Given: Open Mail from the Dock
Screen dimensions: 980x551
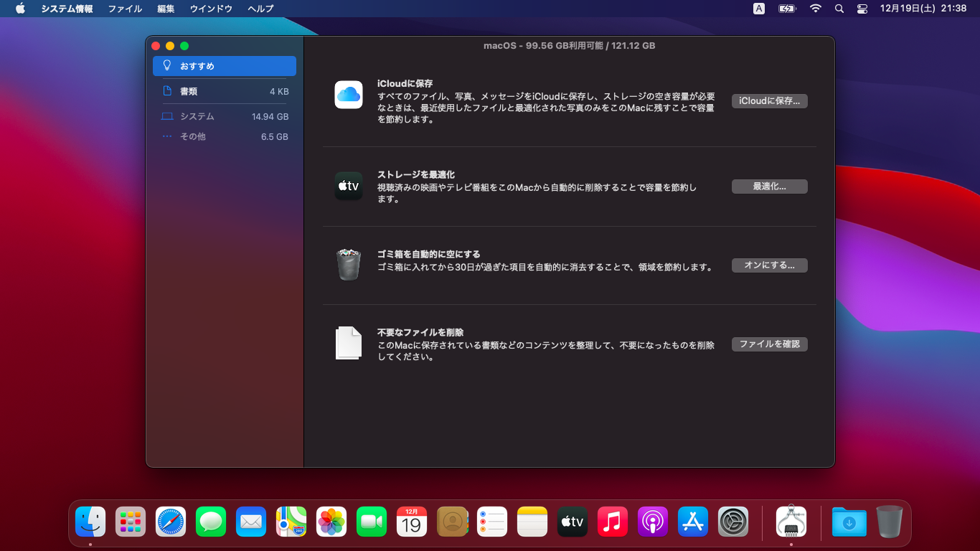Looking at the screenshot, I should 251,522.
